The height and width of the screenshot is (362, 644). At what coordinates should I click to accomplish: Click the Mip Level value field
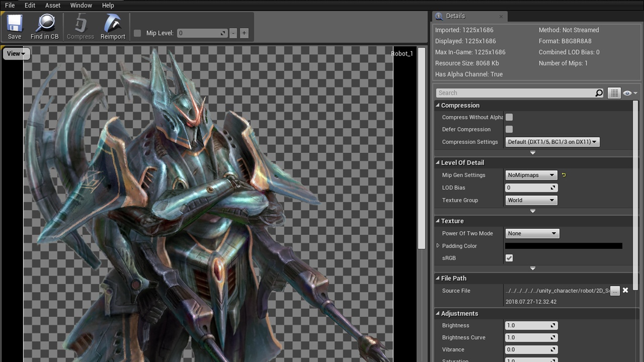coord(202,33)
